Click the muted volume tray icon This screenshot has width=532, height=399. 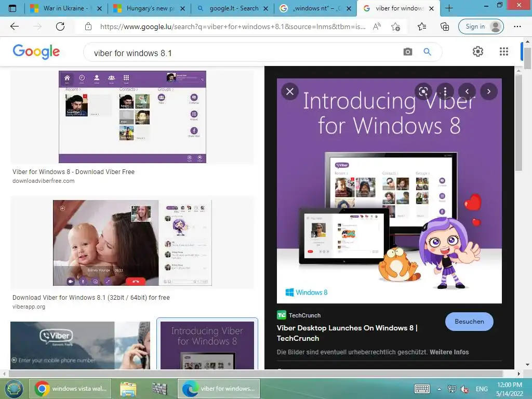(x=464, y=389)
